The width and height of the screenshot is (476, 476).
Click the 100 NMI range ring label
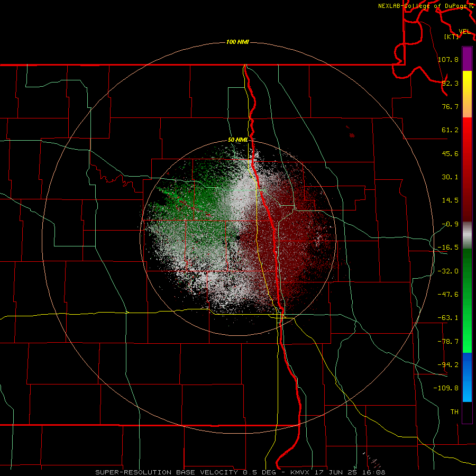tap(237, 42)
